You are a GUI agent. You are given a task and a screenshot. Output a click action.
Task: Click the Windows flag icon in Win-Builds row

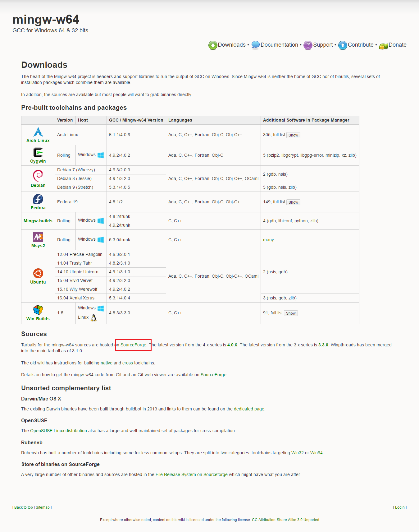(101, 308)
